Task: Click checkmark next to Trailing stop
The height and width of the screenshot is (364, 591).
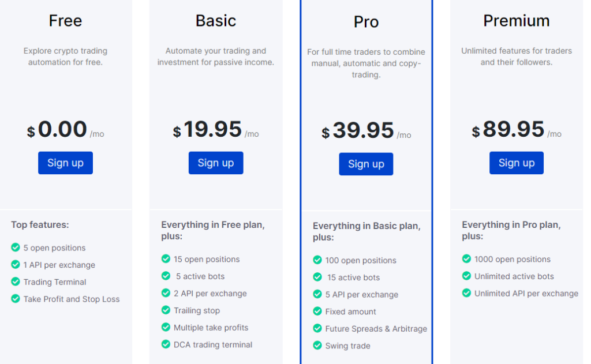Action: tap(166, 310)
